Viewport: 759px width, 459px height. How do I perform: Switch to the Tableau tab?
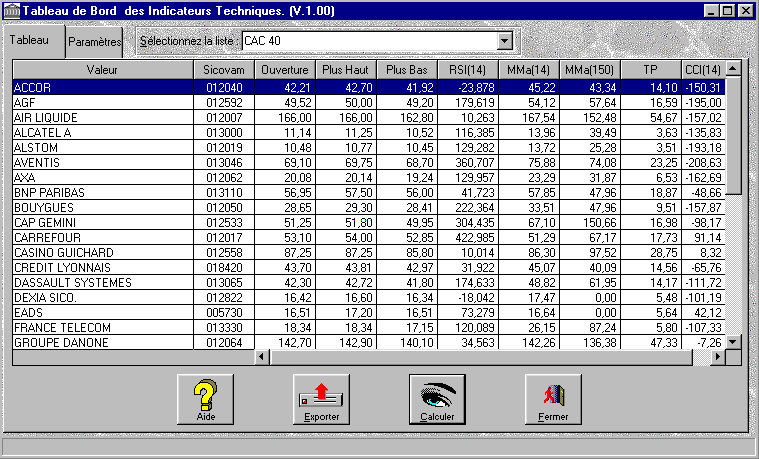coord(33,41)
